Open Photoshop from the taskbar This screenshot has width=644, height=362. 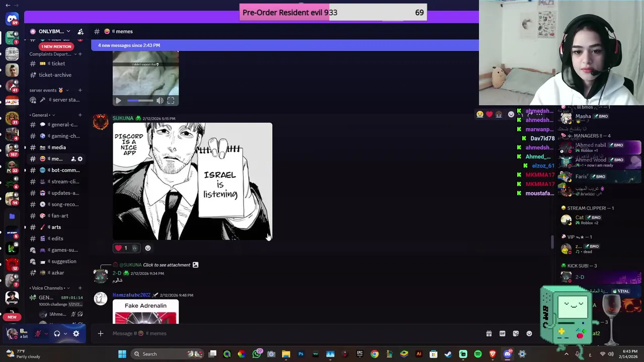point(301,354)
